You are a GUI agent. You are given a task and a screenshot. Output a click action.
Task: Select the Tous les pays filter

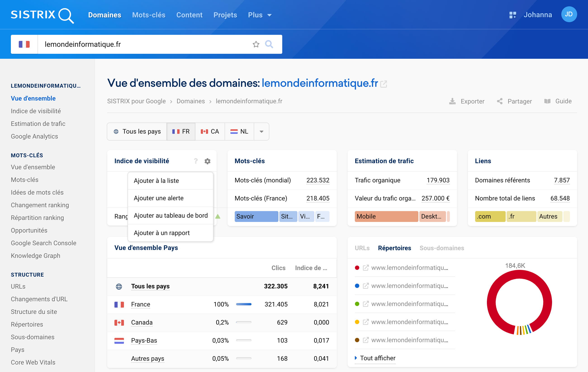(137, 132)
